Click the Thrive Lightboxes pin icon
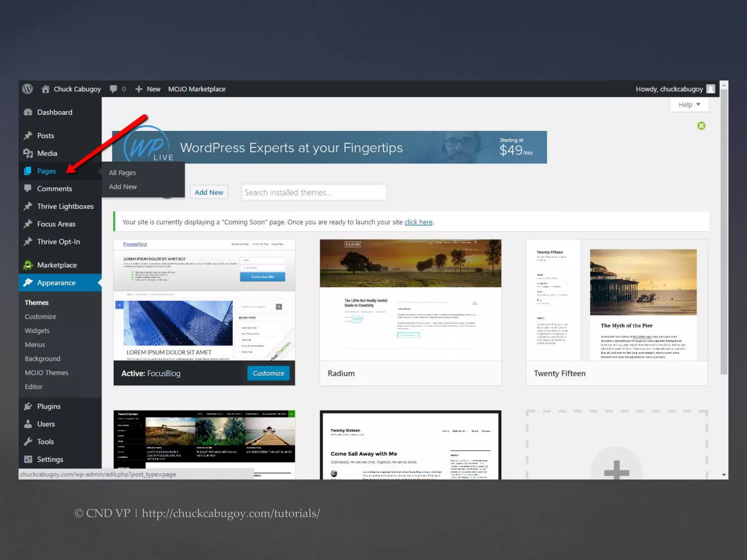The height and width of the screenshot is (560, 747). point(28,206)
